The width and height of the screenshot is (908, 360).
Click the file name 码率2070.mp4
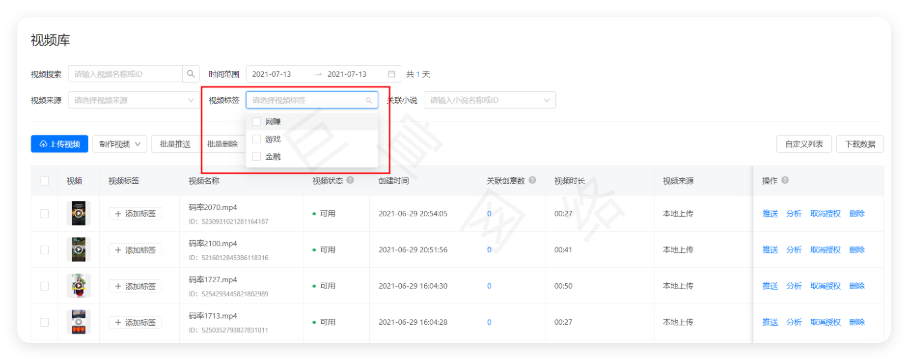213,207
